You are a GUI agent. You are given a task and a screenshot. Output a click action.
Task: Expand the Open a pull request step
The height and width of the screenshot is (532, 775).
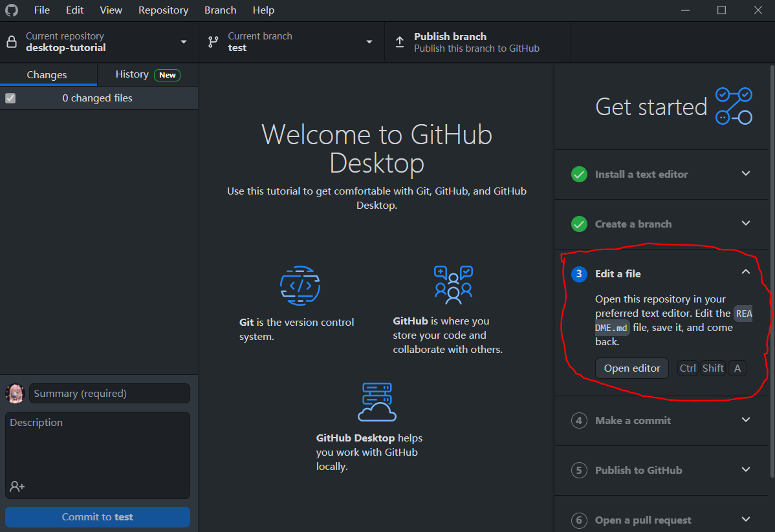pos(746,519)
